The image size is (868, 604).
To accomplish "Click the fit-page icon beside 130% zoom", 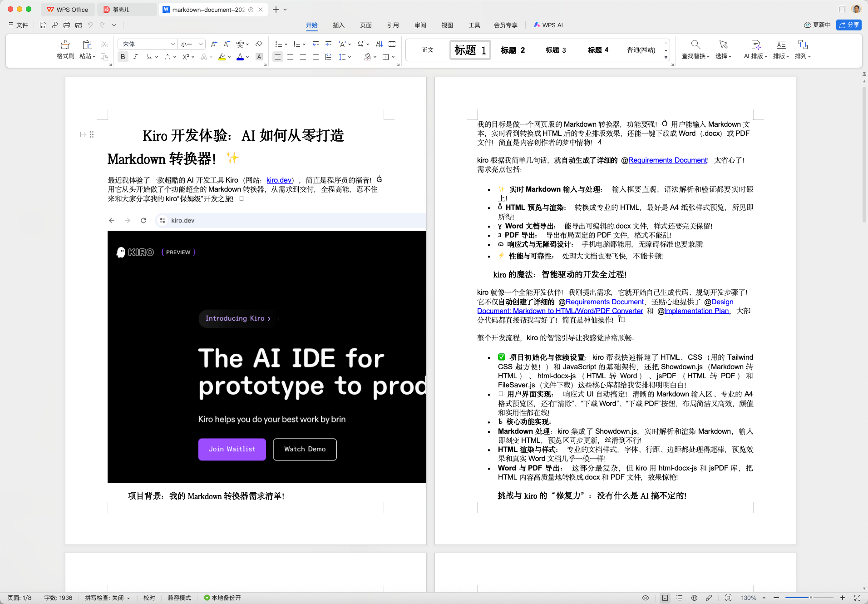I will [728, 598].
